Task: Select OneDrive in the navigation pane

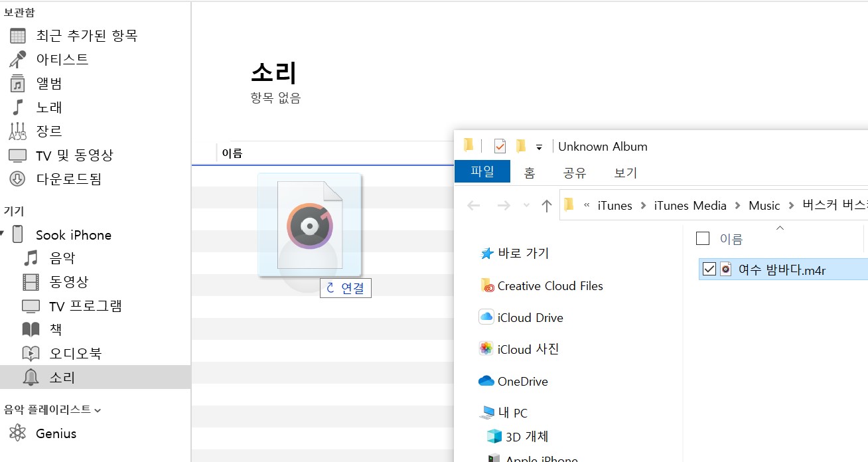Action: coord(523,381)
